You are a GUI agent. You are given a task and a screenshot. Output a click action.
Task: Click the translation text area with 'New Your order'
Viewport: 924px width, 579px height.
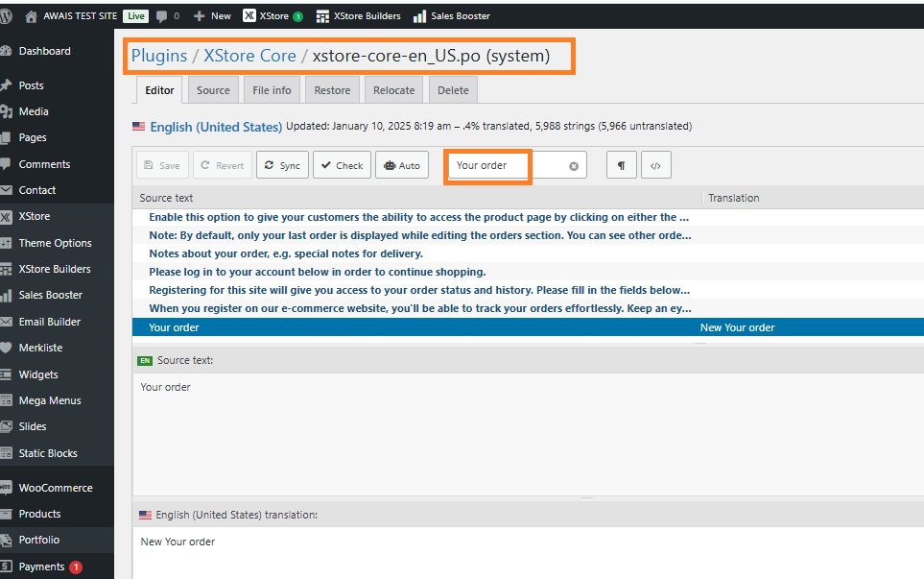(528, 553)
